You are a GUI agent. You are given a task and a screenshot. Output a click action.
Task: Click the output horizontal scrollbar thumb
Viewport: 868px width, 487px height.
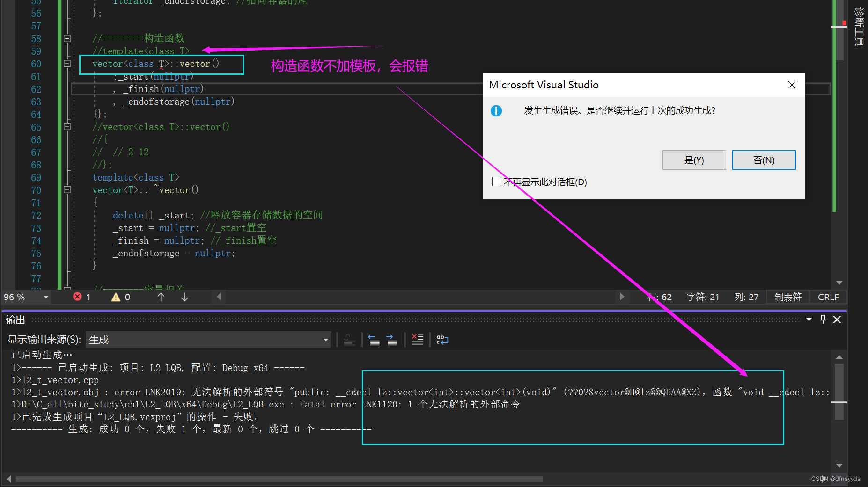(280, 479)
